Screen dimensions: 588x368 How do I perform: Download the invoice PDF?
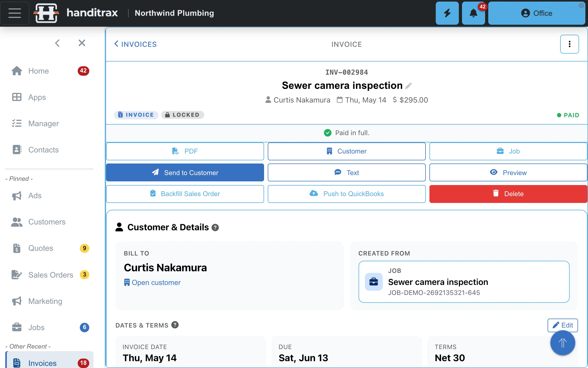[x=185, y=151]
